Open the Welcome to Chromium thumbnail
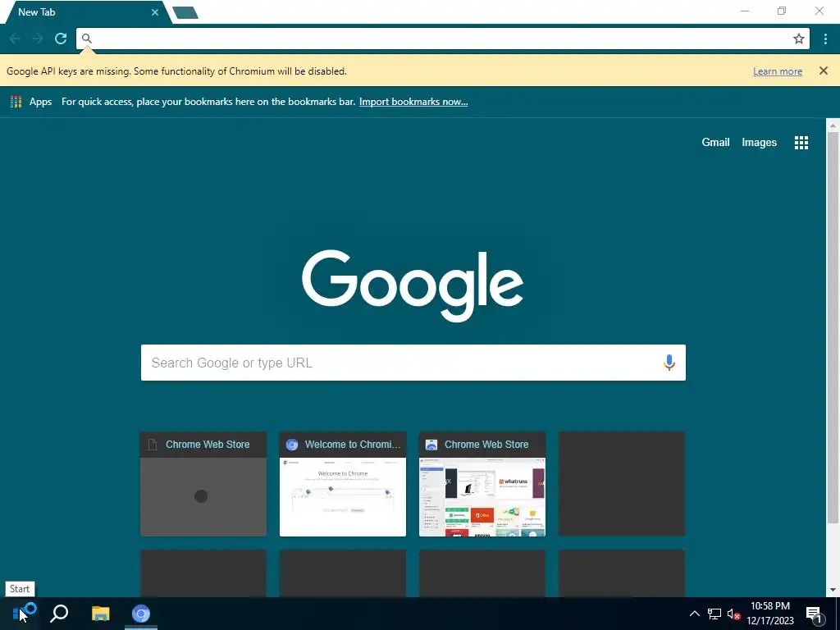This screenshot has height=630, width=840. click(x=343, y=484)
